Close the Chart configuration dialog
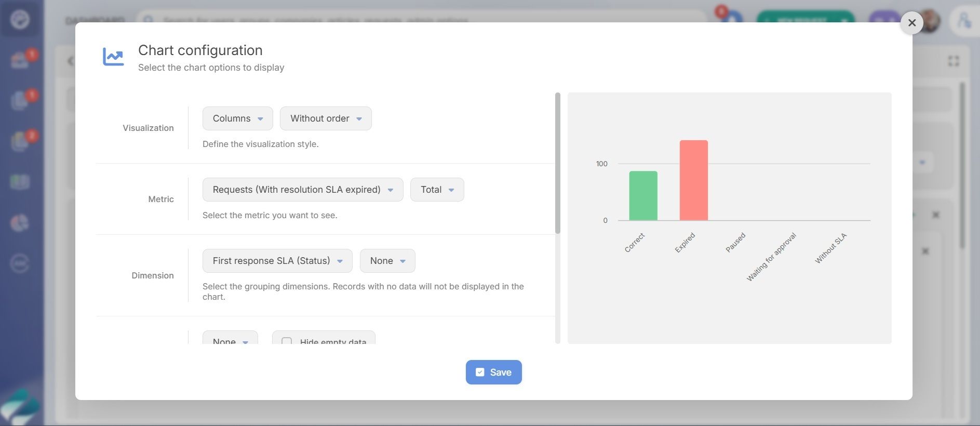980x426 pixels. point(911,23)
